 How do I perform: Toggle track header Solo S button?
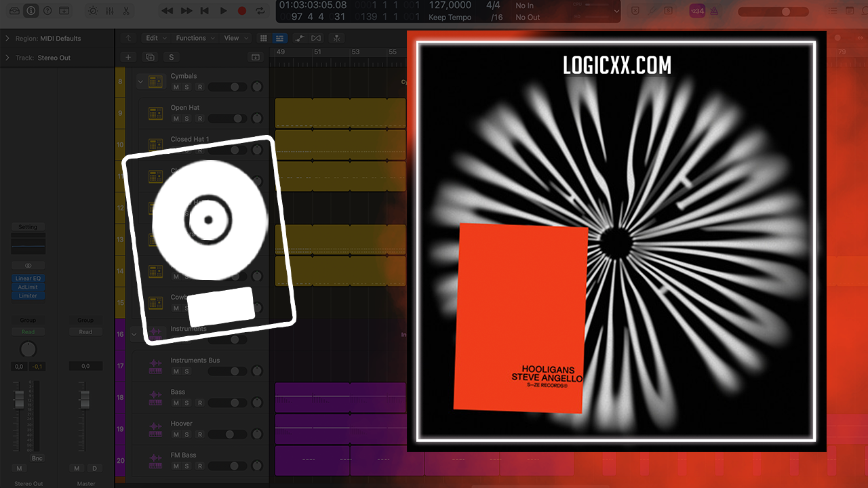(x=172, y=58)
